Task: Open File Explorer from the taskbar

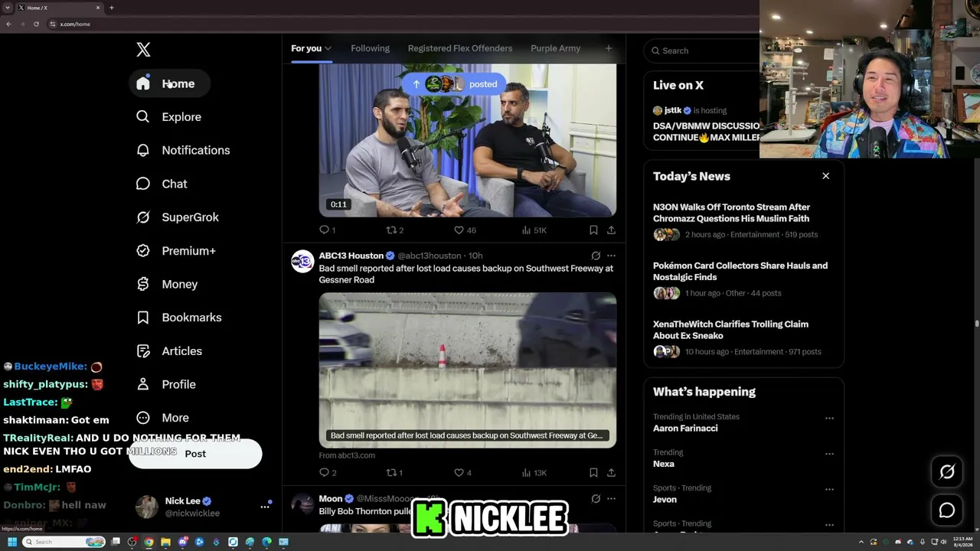Action: tap(166, 542)
